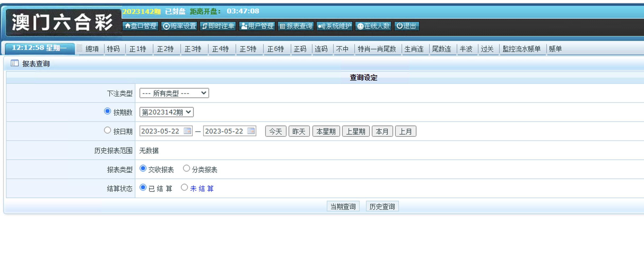
Task: Switch to the 连码 tab
Action: [x=321, y=49]
